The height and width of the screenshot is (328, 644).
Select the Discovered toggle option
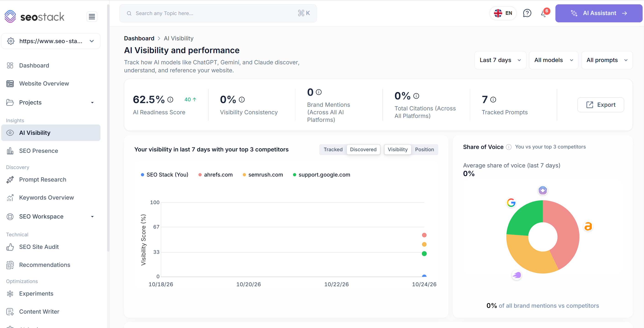coord(363,150)
